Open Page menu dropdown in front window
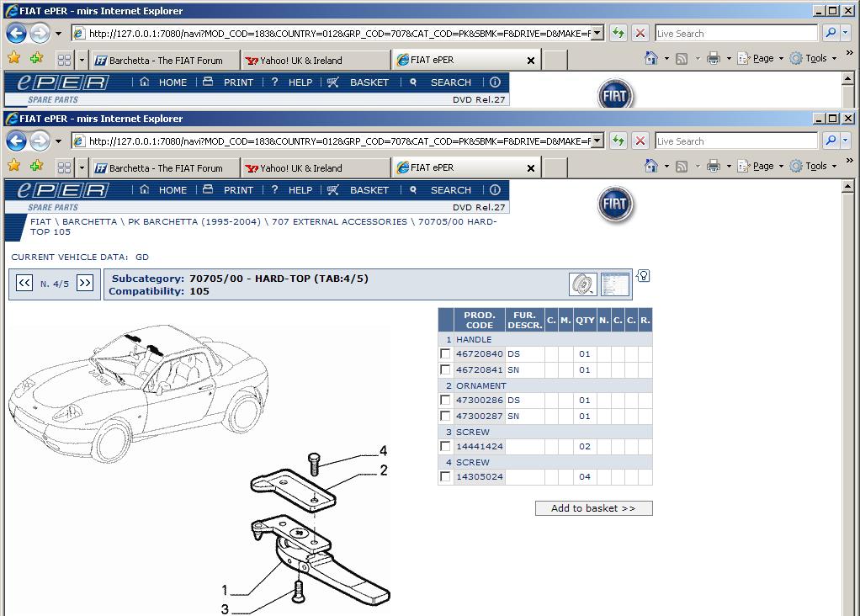 coord(780,167)
